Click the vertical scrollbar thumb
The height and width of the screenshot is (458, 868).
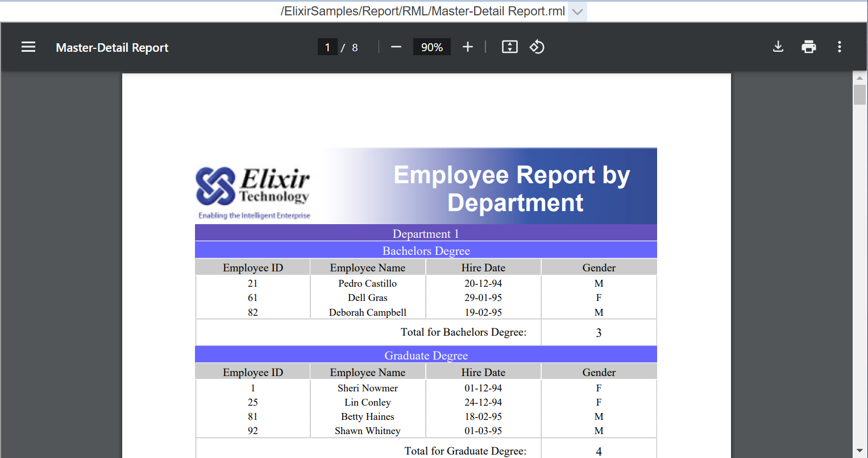point(859,94)
